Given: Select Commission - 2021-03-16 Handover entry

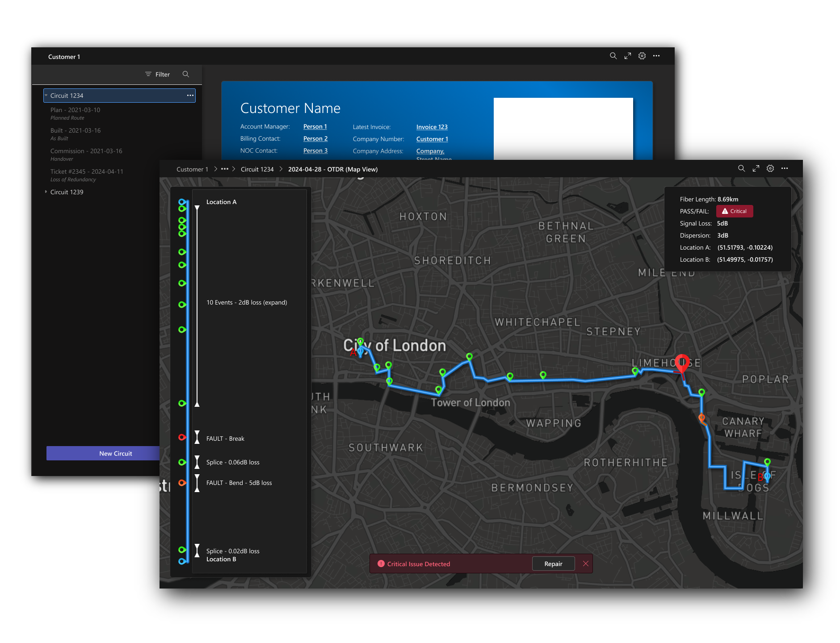Looking at the screenshot, I should pos(86,154).
